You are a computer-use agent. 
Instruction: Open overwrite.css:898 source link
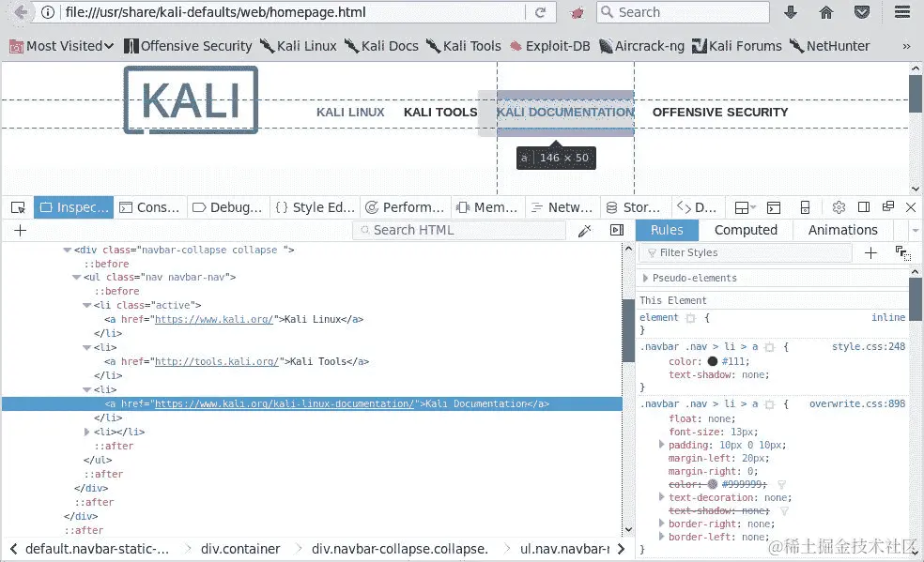(x=856, y=403)
